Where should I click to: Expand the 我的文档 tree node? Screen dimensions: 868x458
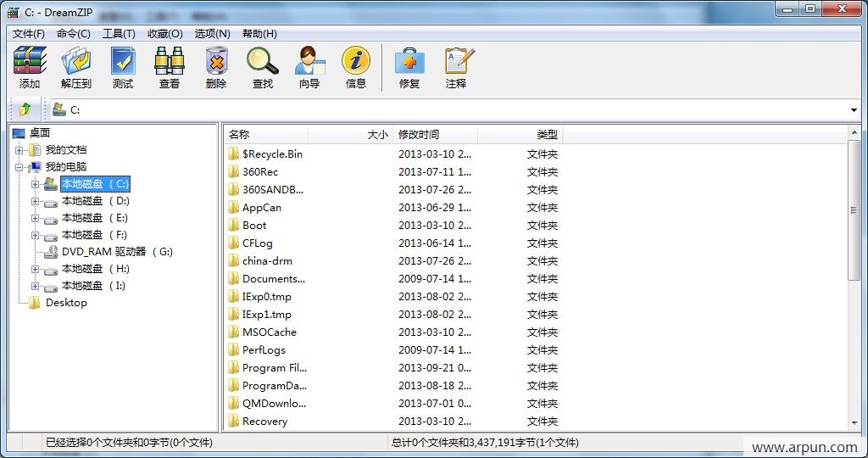tap(19, 150)
